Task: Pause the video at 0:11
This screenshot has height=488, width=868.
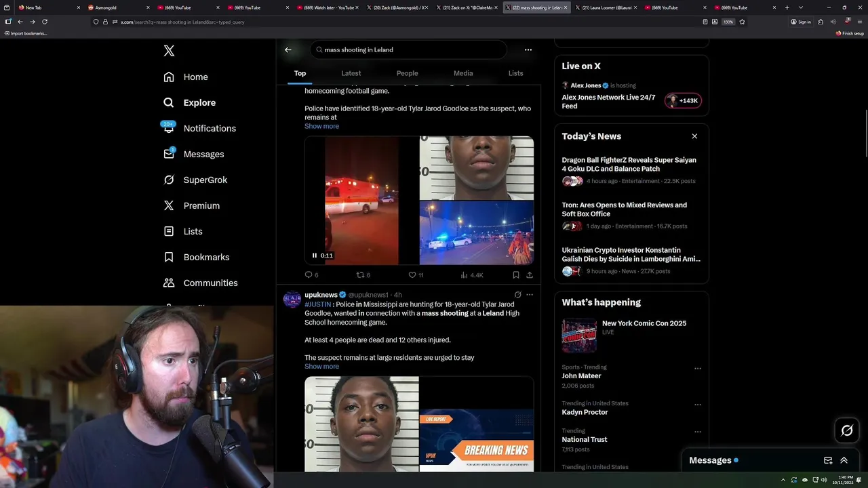Action: point(314,256)
